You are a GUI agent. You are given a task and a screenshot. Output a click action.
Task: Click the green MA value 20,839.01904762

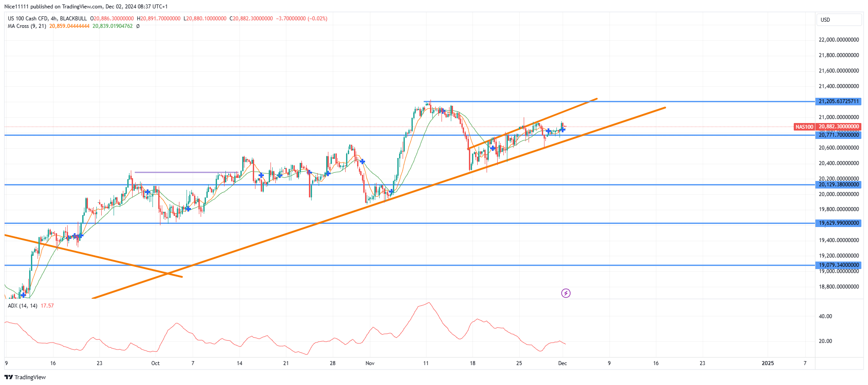(x=112, y=26)
